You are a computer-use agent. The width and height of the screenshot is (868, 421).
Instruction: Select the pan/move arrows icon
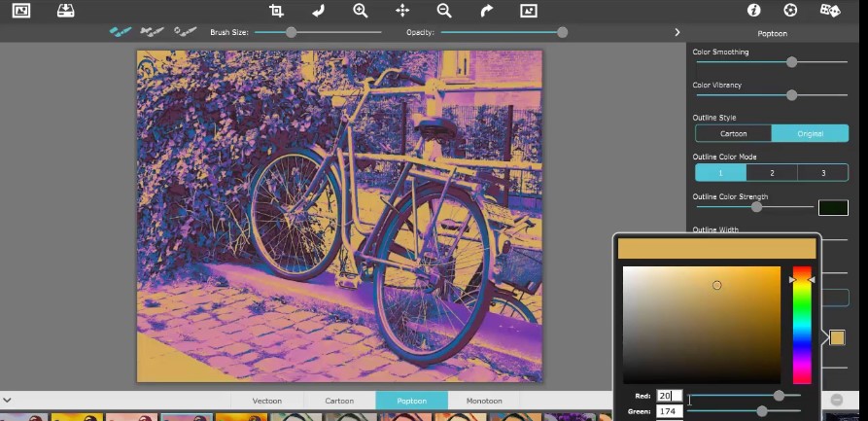pos(402,11)
